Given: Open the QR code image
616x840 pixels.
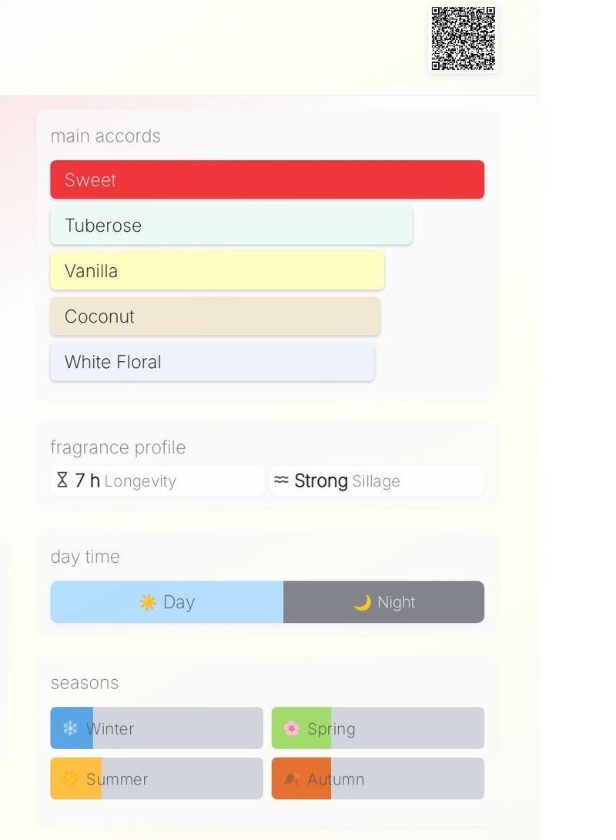Looking at the screenshot, I should click(x=463, y=38).
